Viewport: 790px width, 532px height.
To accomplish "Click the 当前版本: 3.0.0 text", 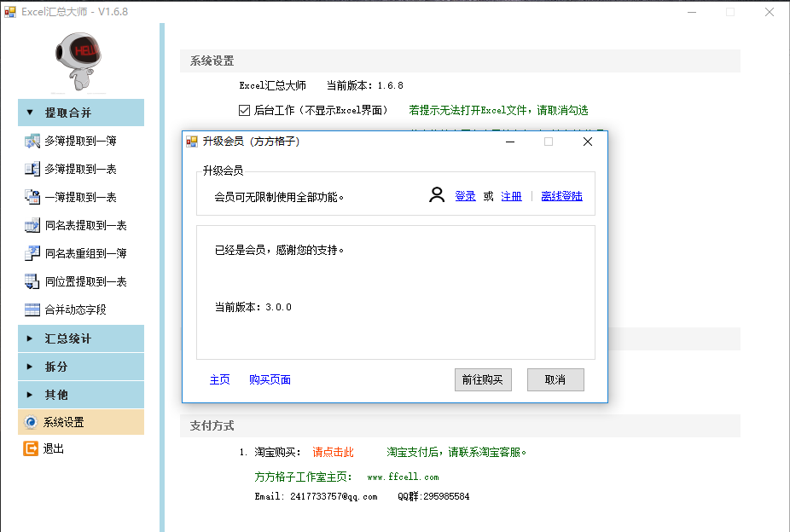I will click(x=253, y=307).
